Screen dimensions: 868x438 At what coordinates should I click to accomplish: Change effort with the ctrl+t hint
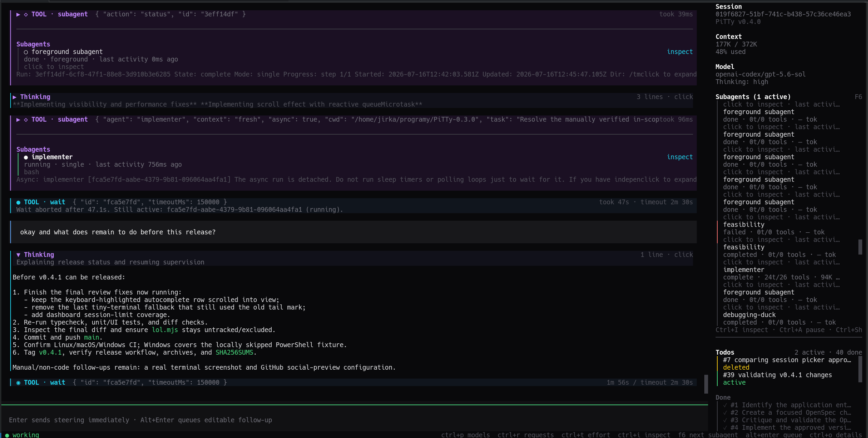[x=586, y=435]
